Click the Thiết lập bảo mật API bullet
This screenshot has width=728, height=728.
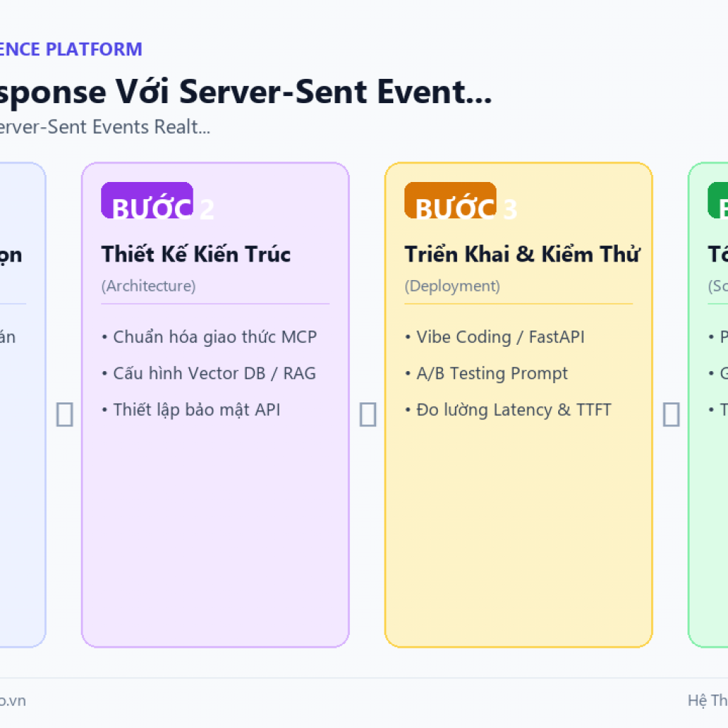pos(191,410)
